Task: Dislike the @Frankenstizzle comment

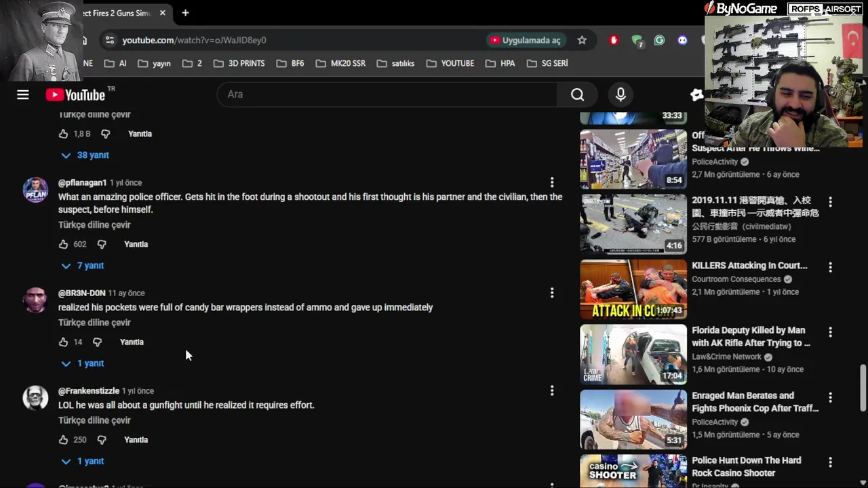Action: [x=102, y=440]
